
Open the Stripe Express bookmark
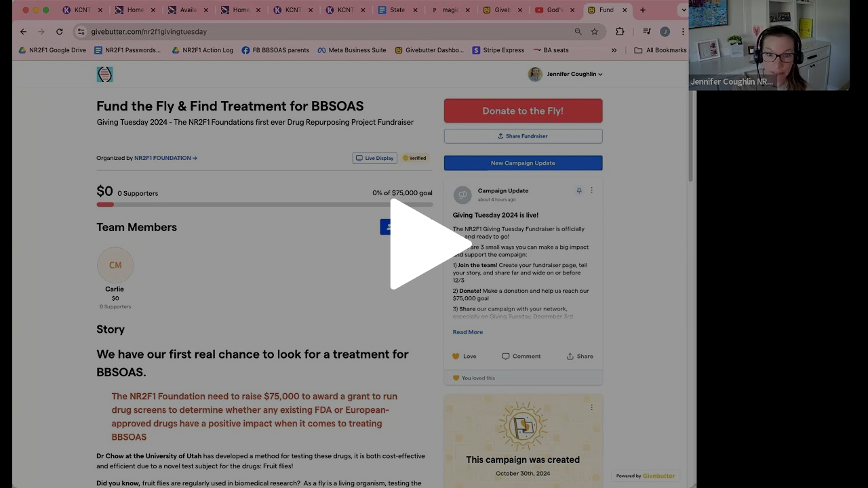[x=498, y=50]
